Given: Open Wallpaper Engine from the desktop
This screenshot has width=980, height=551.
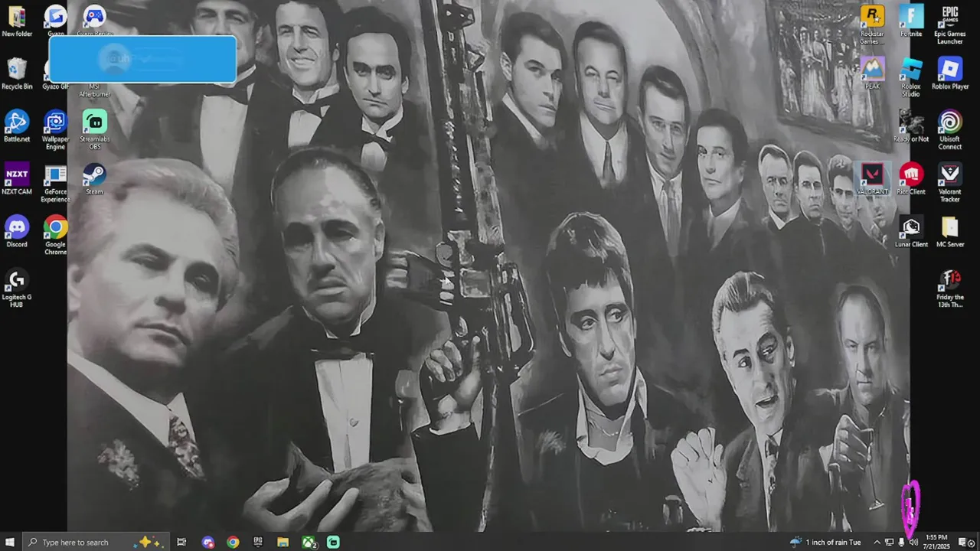Looking at the screenshot, I should pyautogui.click(x=55, y=131).
